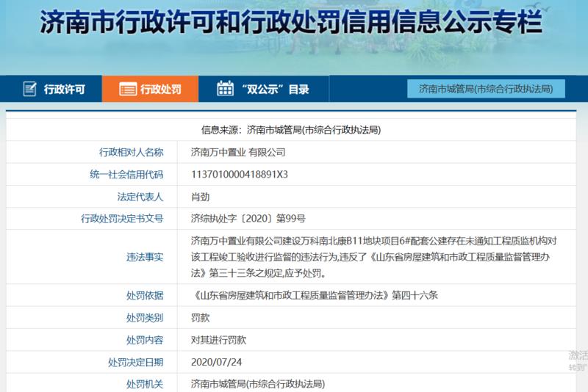Click the 处罚机关 label
This screenshot has width=588, height=392.
(145, 384)
